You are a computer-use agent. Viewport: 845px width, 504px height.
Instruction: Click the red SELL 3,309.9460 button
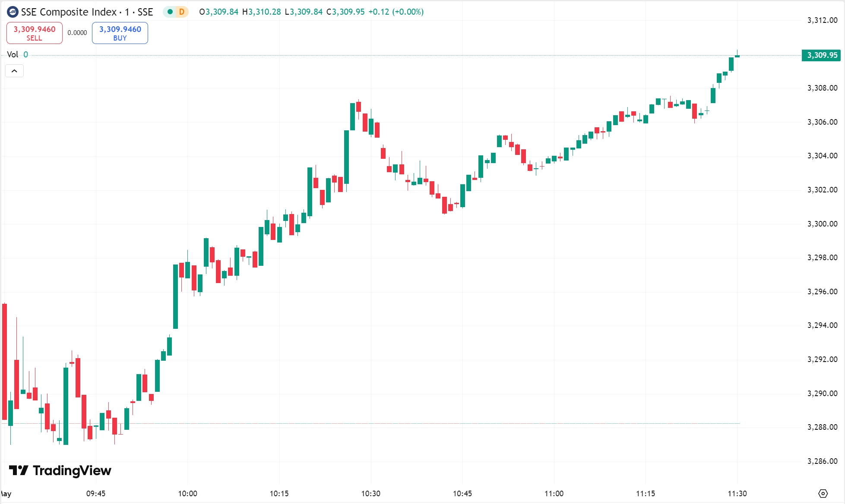coord(35,33)
